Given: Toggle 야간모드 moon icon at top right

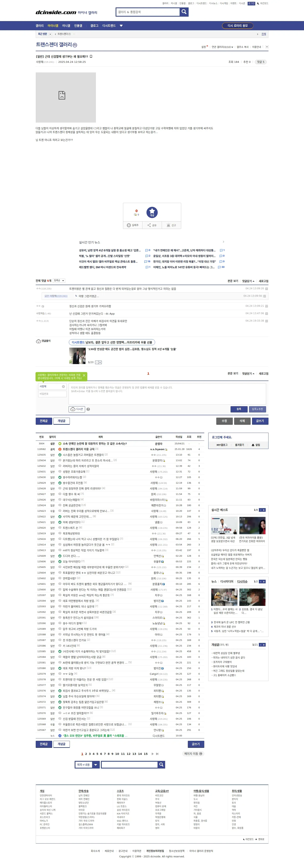Looking at the screenshot, I should pos(262,3).
